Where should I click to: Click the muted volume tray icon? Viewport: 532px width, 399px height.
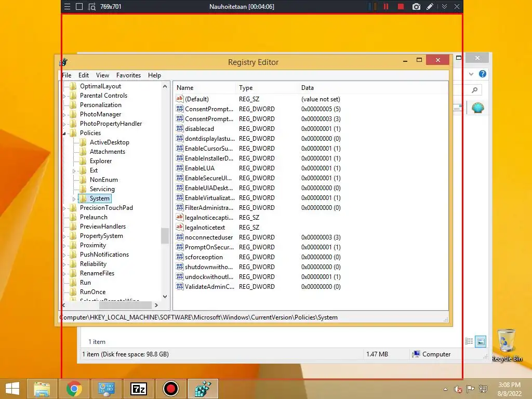pos(458,389)
